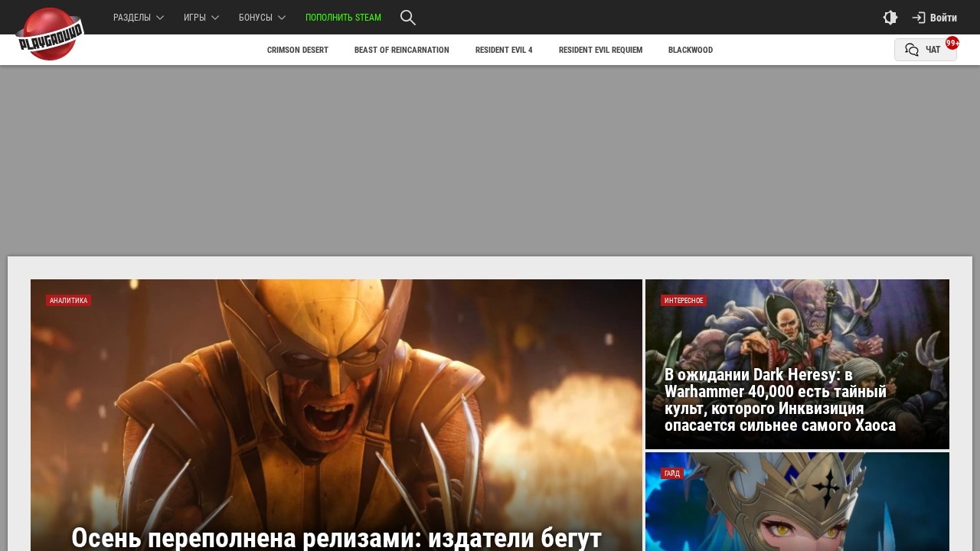Image resolution: width=980 pixels, height=551 pixels.
Task: Click the Аналитика category tag
Action: 69,301
